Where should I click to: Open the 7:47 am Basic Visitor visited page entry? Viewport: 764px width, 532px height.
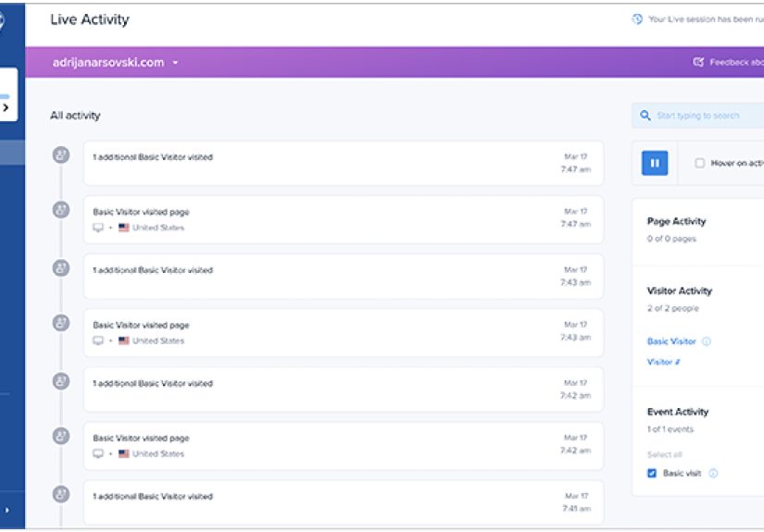tap(344, 219)
